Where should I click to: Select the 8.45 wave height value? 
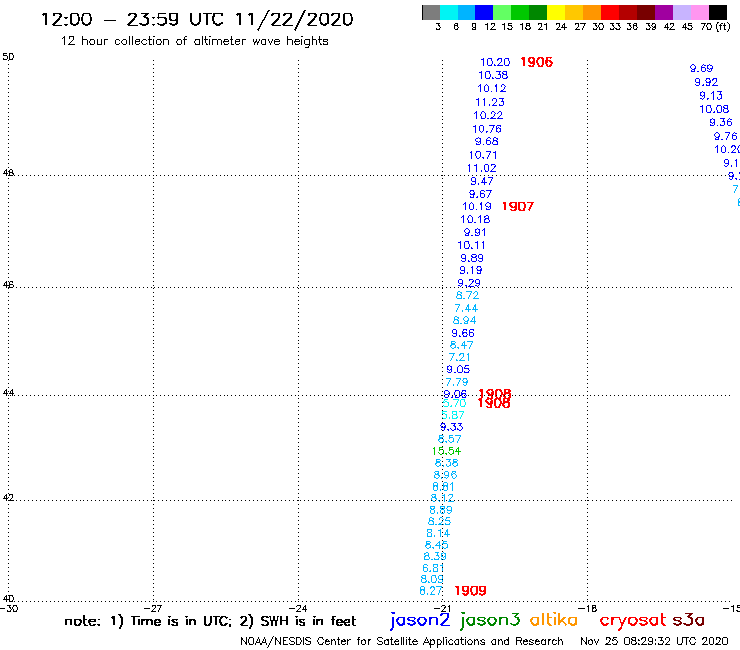point(437,545)
